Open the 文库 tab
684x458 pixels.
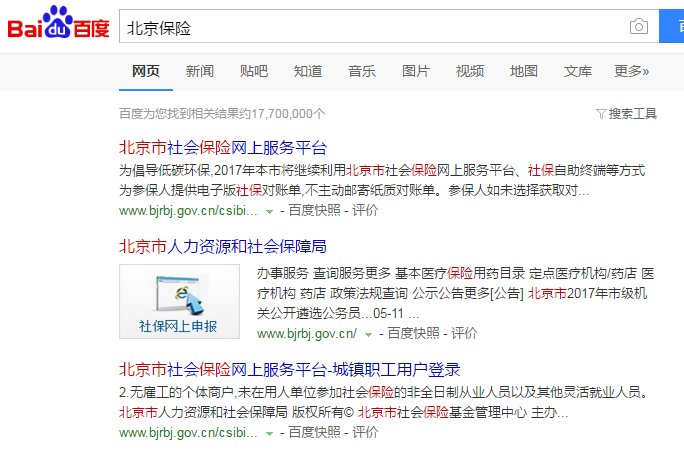click(578, 71)
